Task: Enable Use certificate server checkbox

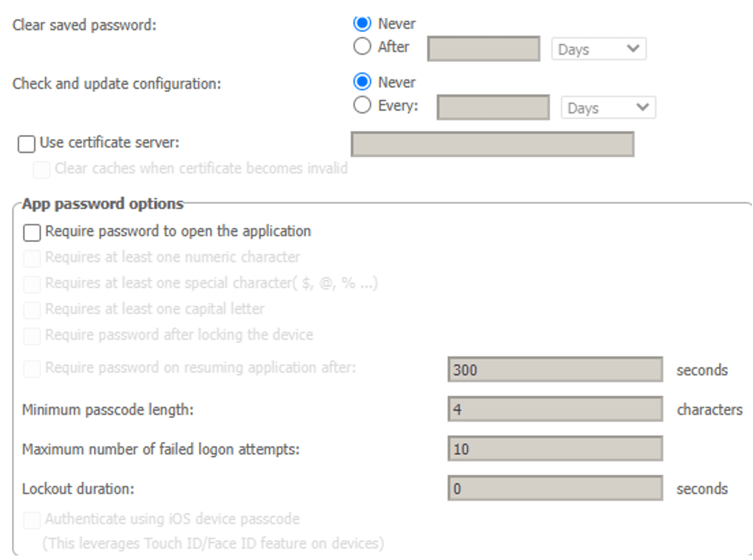Action: pos(26,144)
